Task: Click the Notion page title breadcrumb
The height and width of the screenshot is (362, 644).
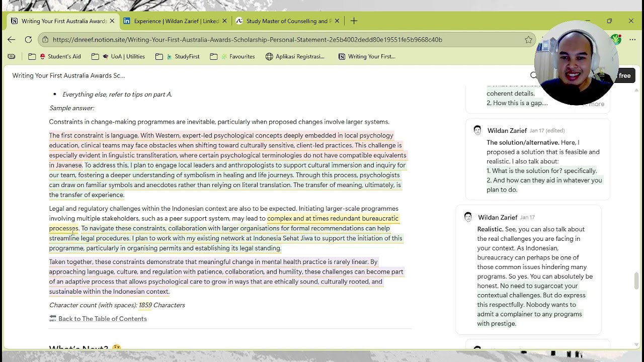Action: pyautogui.click(x=68, y=75)
